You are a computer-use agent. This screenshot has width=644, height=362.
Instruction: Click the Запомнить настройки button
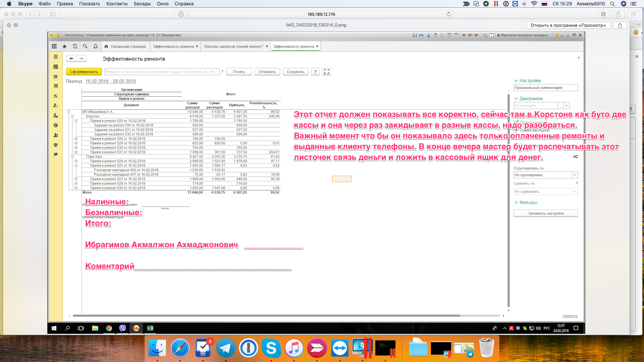546,214
